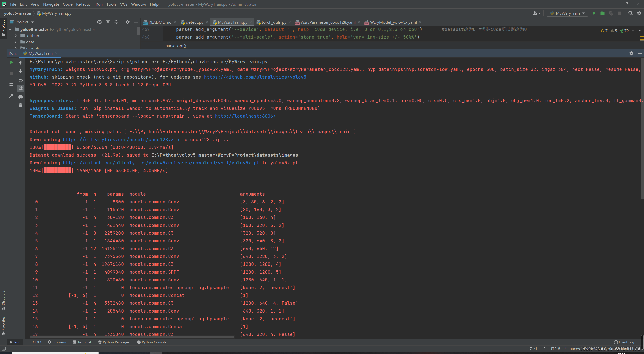Open the Refactor menu
Viewport: 644px width, 354px height.
(x=84, y=4)
